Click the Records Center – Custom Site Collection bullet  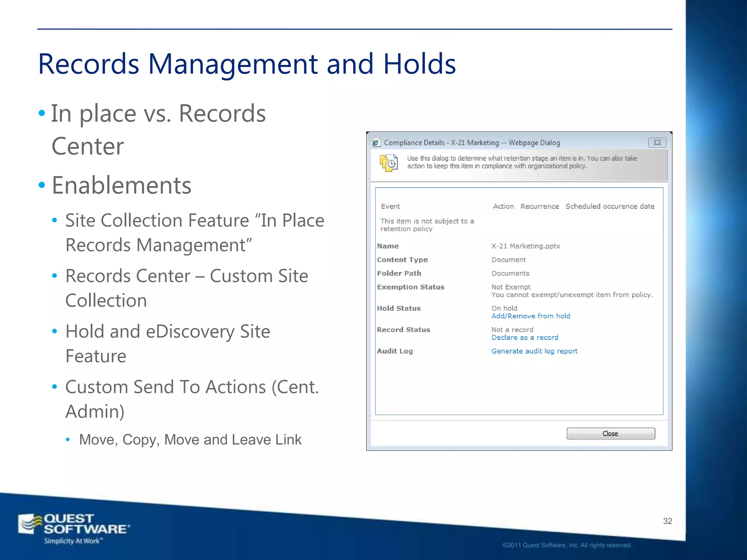click(x=187, y=288)
